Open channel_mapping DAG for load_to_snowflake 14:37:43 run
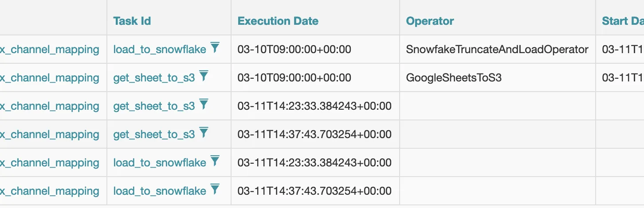Screen dimensions: 644x208 click(x=50, y=191)
